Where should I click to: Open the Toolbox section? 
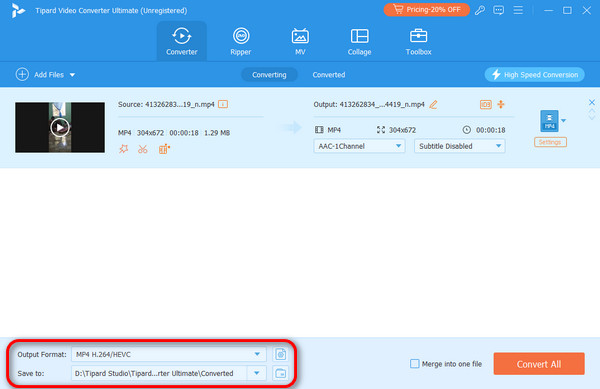pyautogui.click(x=418, y=42)
